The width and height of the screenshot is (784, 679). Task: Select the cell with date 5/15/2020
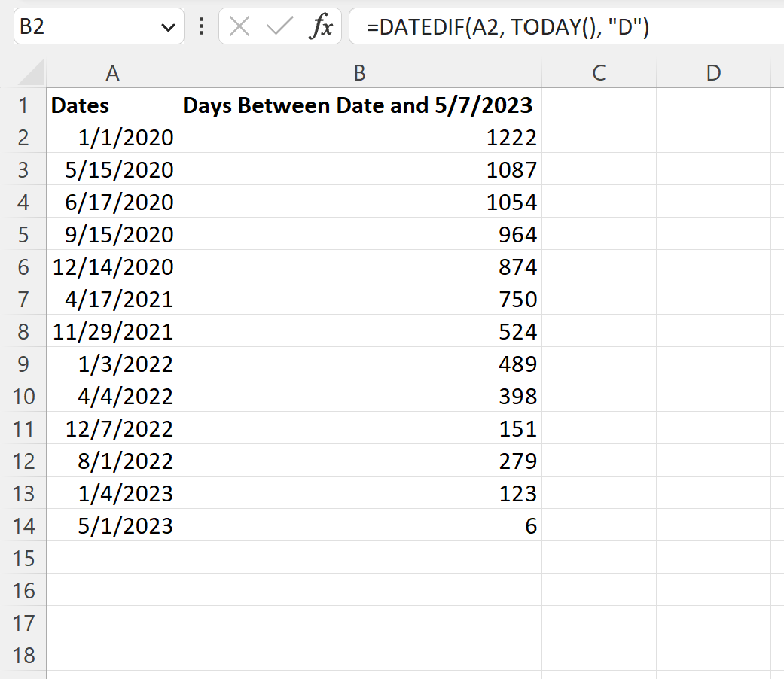(x=112, y=169)
